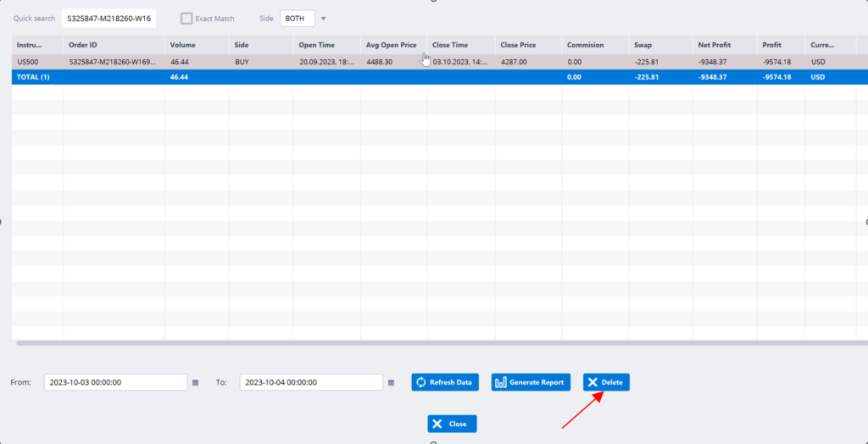
Task: Click the dropdown arrow beside BOTH
Action: pos(324,19)
